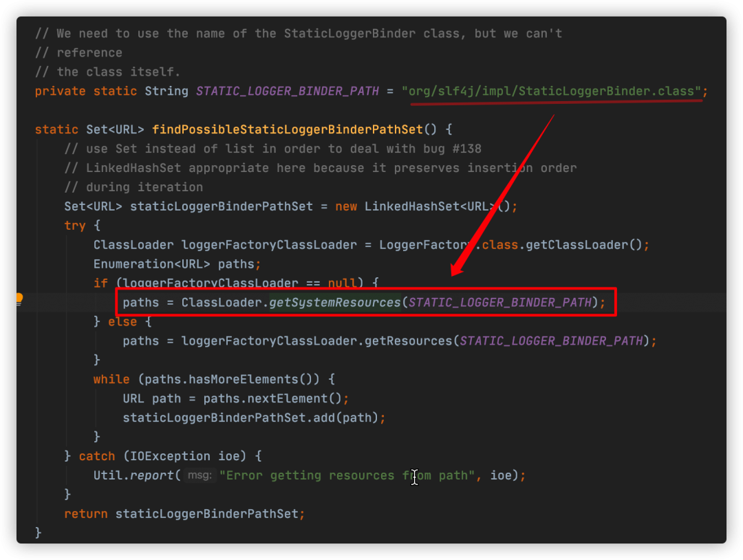Click the "LinkedHashSet appropriate here" comment line
This screenshot has width=743, height=560.
[x=321, y=168]
